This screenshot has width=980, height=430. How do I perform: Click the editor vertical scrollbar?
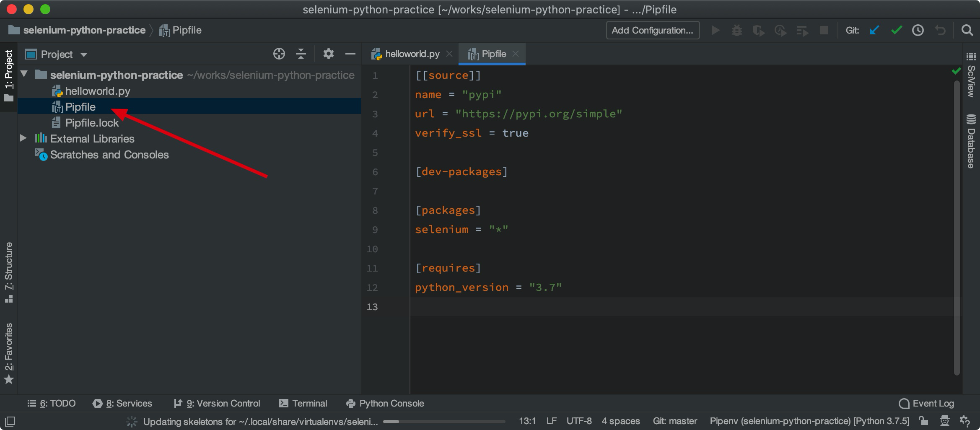957,228
